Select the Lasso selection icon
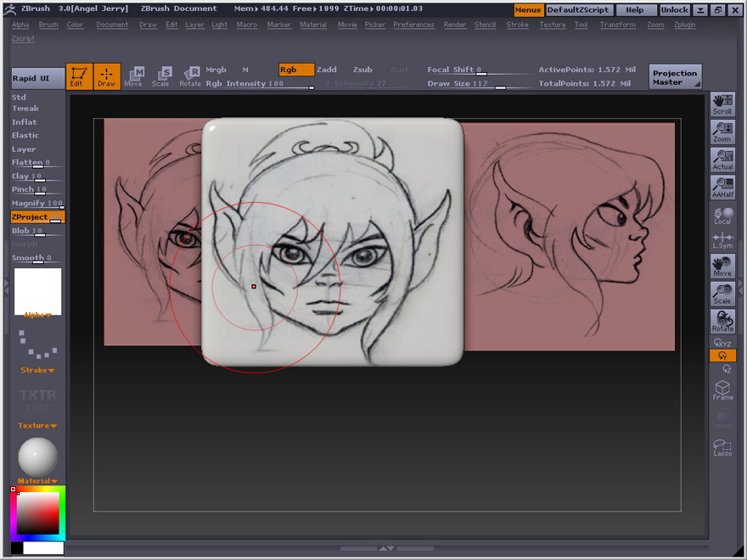The width and height of the screenshot is (747, 560). [x=722, y=447]
